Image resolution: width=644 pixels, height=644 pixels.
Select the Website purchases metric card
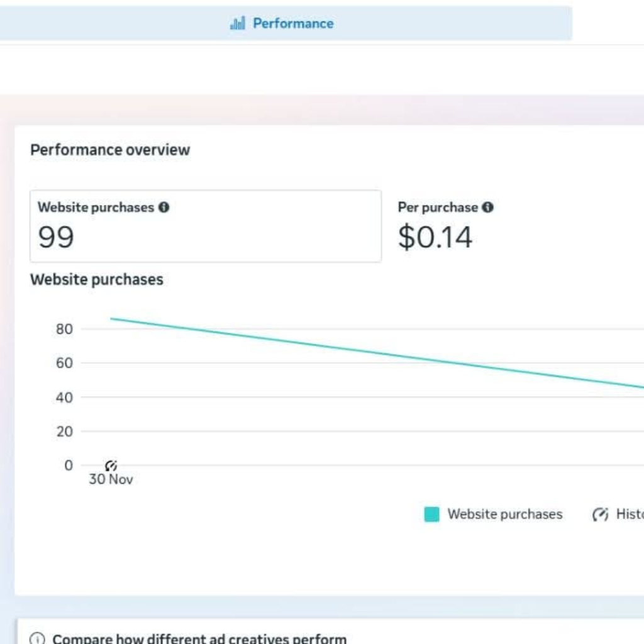click(205, 226)
